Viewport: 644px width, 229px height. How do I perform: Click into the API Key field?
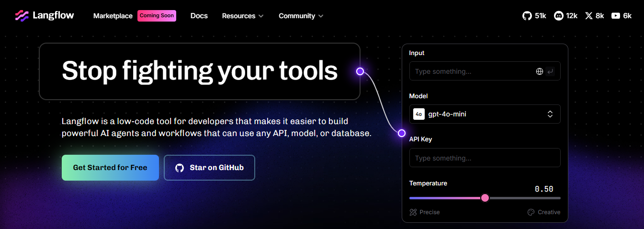(x=485, y=158)
